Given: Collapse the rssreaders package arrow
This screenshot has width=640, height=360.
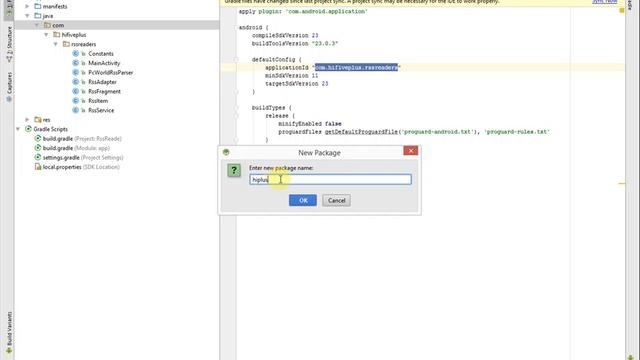Looking at the screenshot, I should [56, 44].
